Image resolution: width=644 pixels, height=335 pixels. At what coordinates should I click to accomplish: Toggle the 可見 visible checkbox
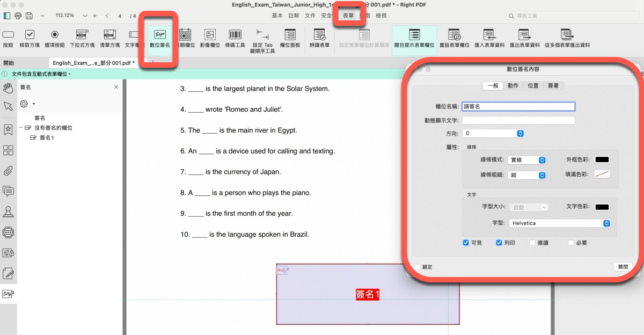[x=466, y=243]
